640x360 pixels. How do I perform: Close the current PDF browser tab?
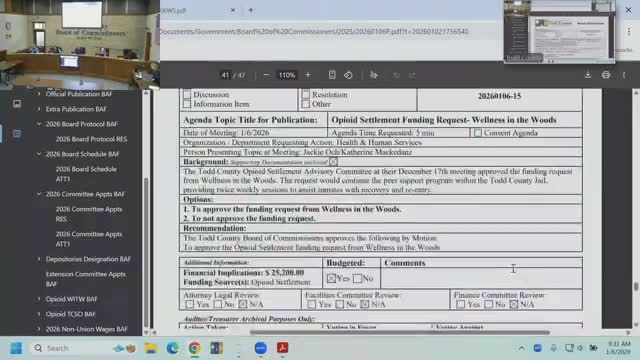(x=233, y=10)
